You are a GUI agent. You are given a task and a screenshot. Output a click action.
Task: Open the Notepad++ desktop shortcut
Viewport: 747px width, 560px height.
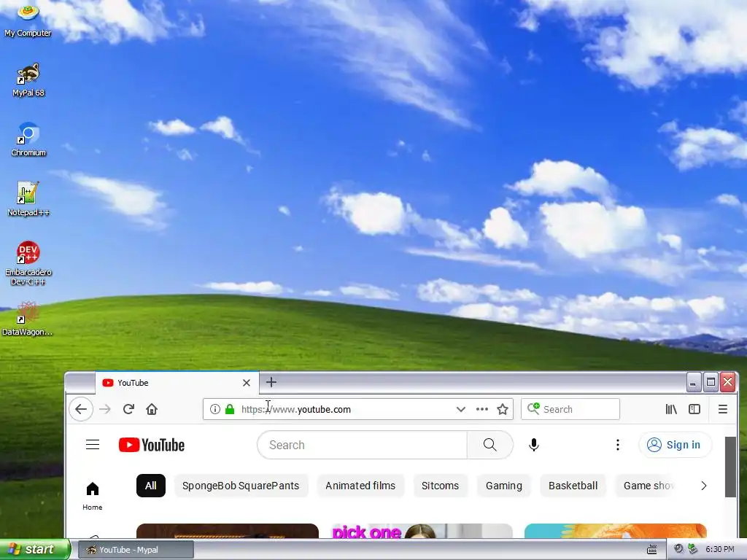point(28,199)
